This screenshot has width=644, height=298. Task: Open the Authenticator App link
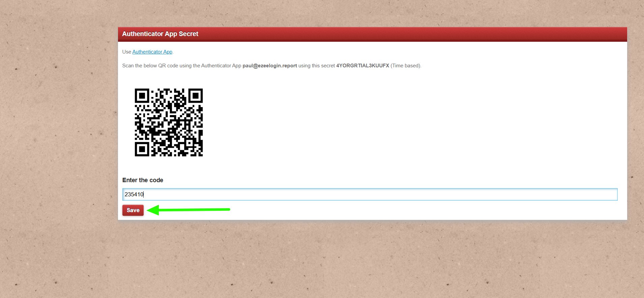[152, 52]
